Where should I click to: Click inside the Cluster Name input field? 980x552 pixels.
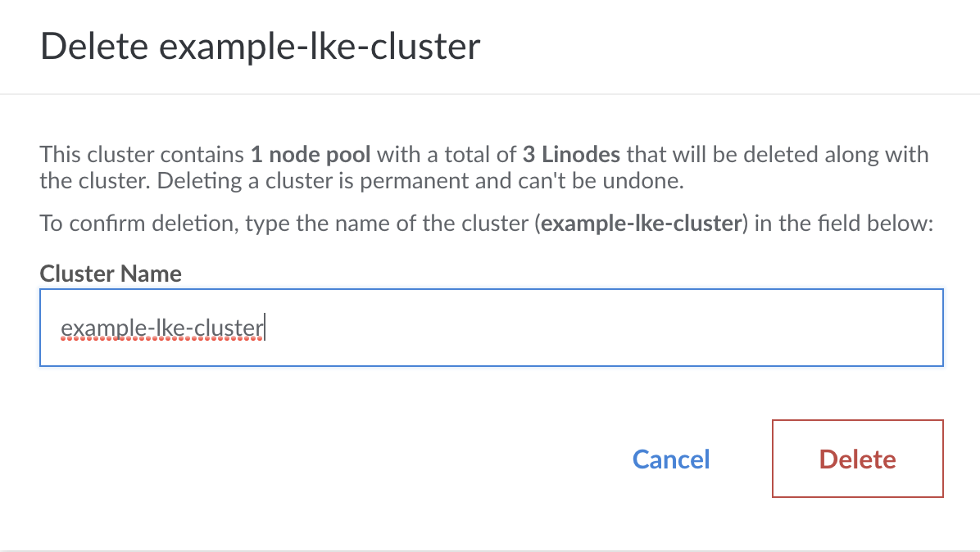coord(492,328)
